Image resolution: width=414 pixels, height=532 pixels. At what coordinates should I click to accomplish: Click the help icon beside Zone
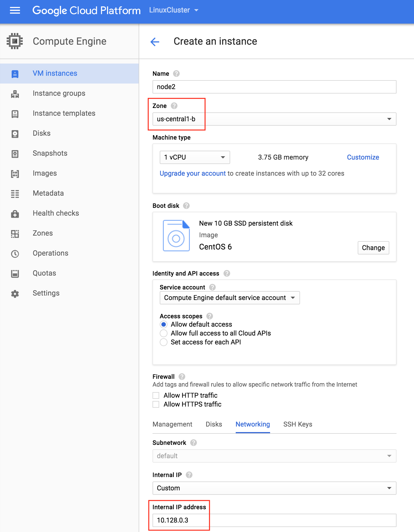coord(174,106)
